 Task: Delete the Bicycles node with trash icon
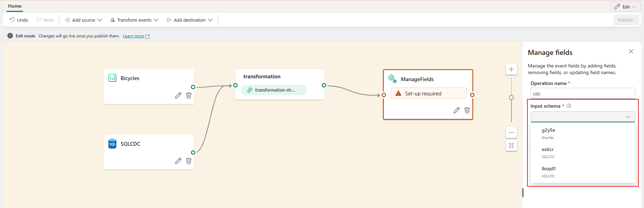pyautogui.click(x=188, y=95)
